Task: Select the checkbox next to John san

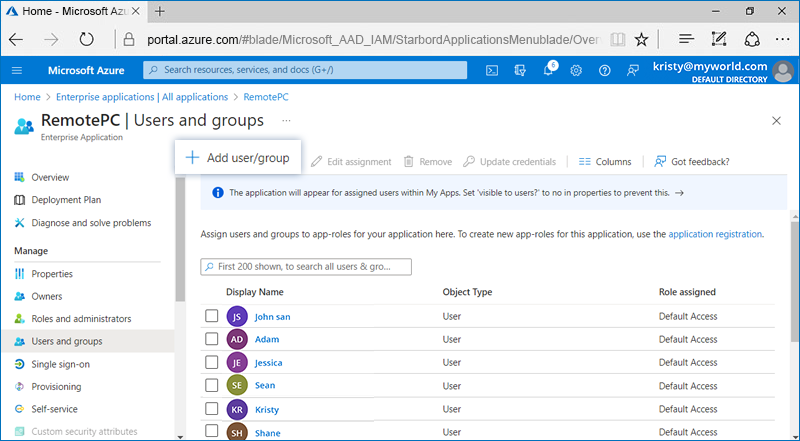Action: (x=211, y=316)
